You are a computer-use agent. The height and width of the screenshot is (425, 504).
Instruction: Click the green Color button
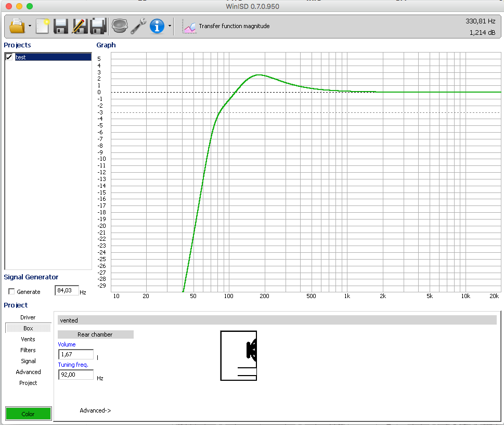[x=28, y=414]
